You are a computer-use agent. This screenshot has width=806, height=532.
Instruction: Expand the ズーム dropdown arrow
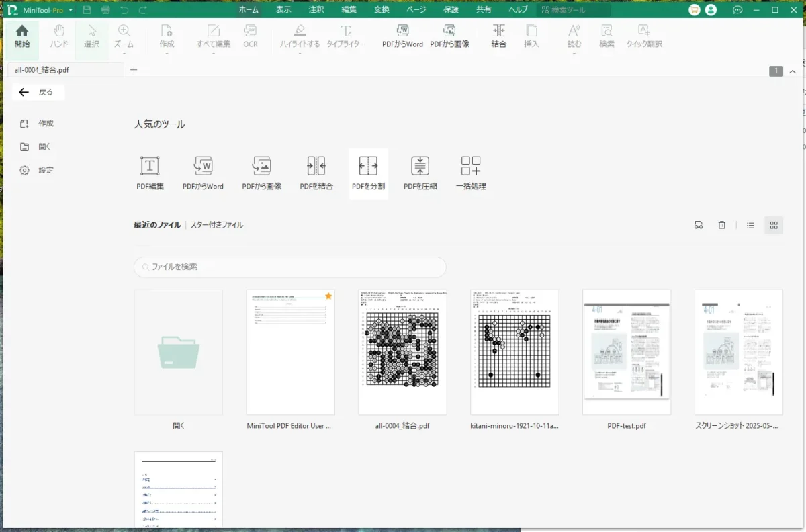coord(124,53)
